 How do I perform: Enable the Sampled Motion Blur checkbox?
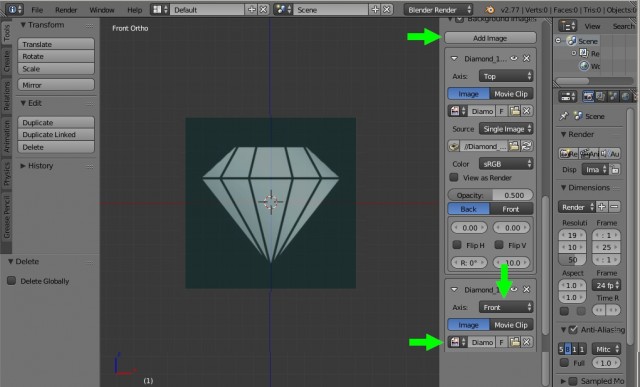[x=573, y=381]
